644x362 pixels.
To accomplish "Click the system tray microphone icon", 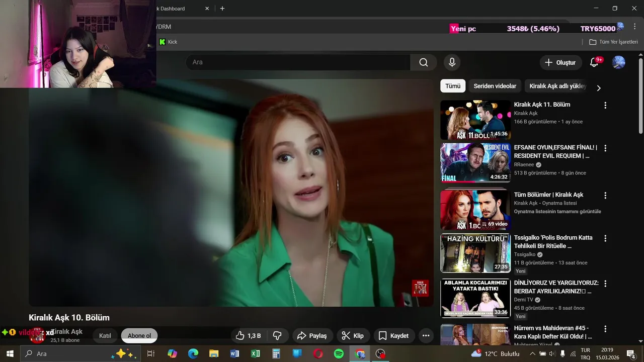I will click(x=562, y=353).
